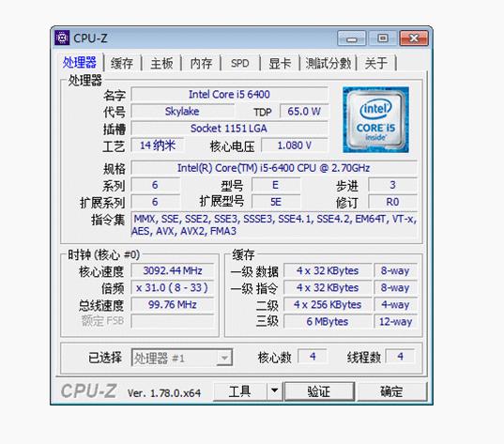Click the Socket 1151 LGA value
Viewport: 504px width, 444px height.
coord(229,129)
